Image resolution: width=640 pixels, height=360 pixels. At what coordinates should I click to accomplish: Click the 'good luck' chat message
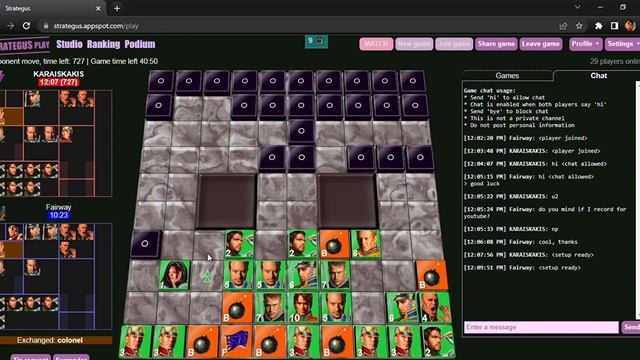(x=484, y=184)
